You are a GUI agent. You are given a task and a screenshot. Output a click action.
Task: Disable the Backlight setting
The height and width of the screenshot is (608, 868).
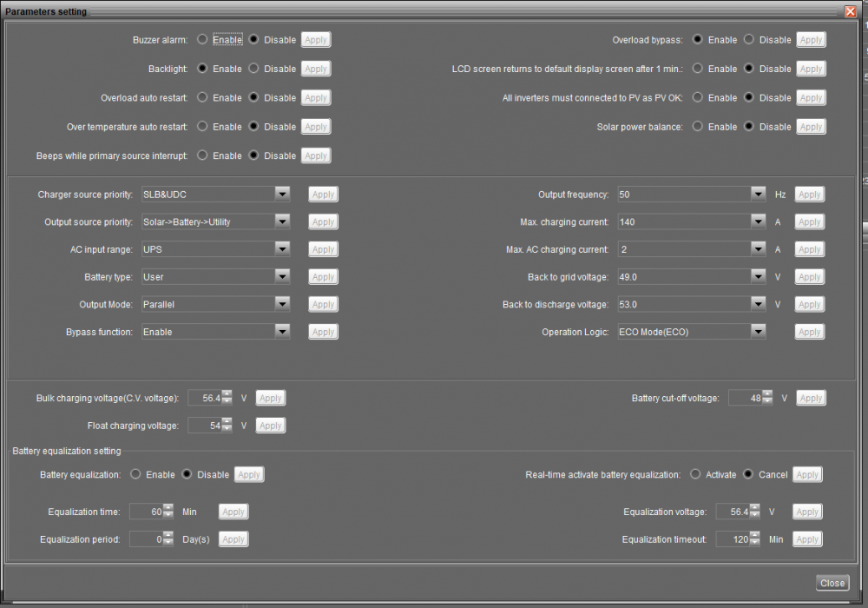253,68
